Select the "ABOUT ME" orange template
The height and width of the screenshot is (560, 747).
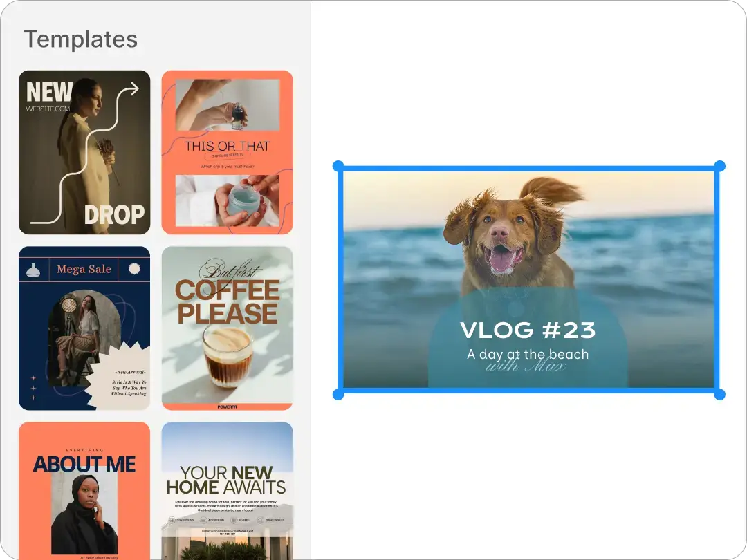84,491
